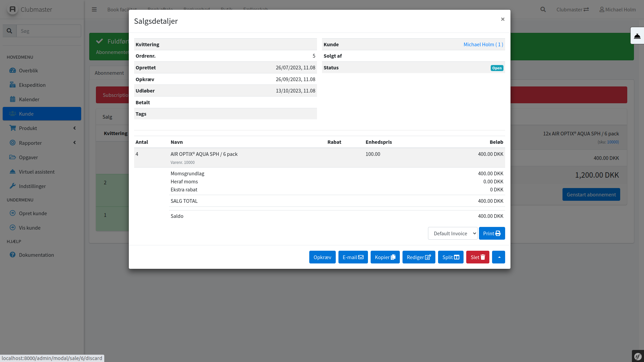Click the top bar search magnifier icon
This screenshot has width=644, height=362.
(543, 9)
